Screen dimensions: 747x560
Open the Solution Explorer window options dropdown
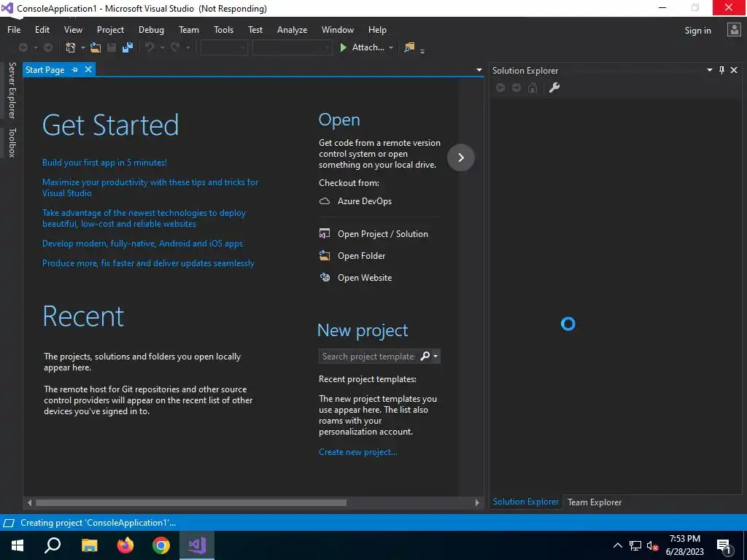(x=709, y=70)
